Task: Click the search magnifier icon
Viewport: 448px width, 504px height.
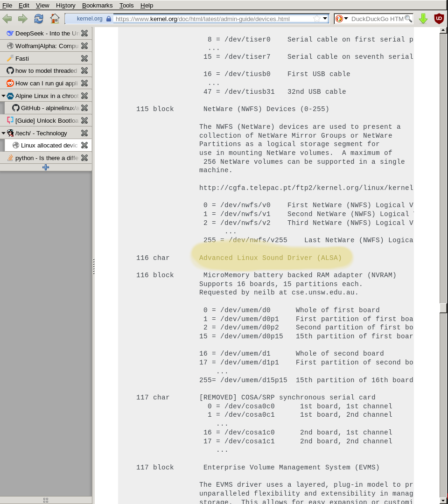Action: (408, 19)
